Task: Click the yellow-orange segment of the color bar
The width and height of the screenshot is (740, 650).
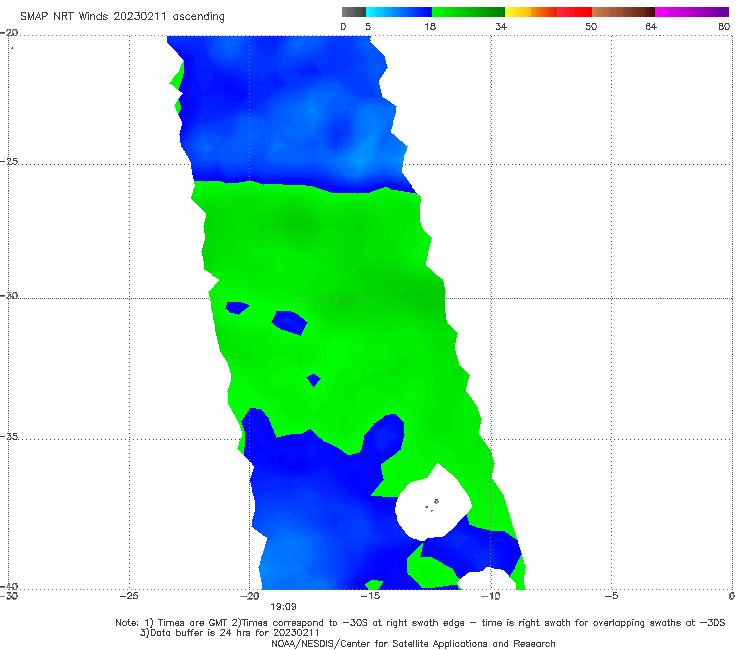Action: (531, 12)
